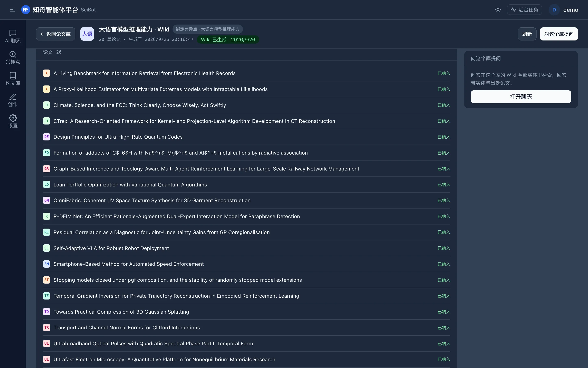
Task: Open Graph-Based Inference railway paper
Action: pyautogui.click(x=246, y=169)
